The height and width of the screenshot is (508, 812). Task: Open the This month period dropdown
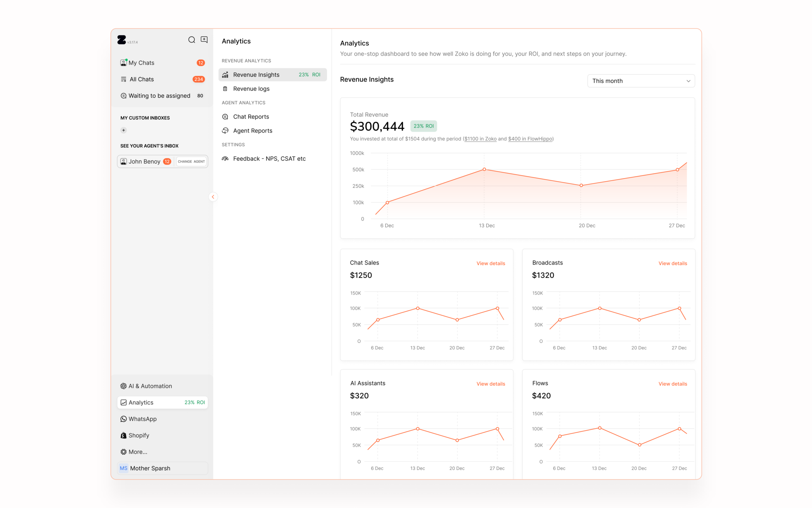tap(641, 81)
